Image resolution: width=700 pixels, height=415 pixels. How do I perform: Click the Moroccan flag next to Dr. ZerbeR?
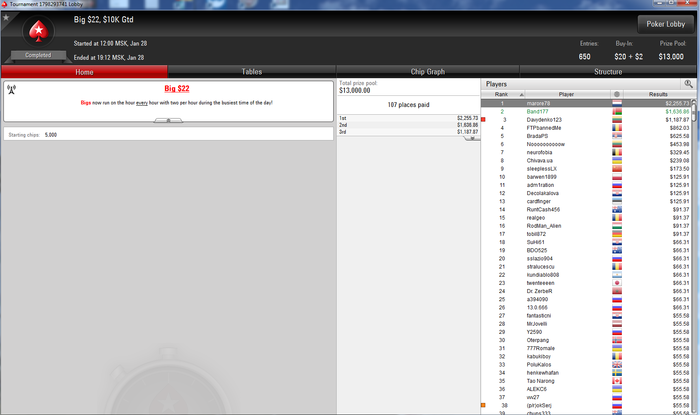[617, 291]
